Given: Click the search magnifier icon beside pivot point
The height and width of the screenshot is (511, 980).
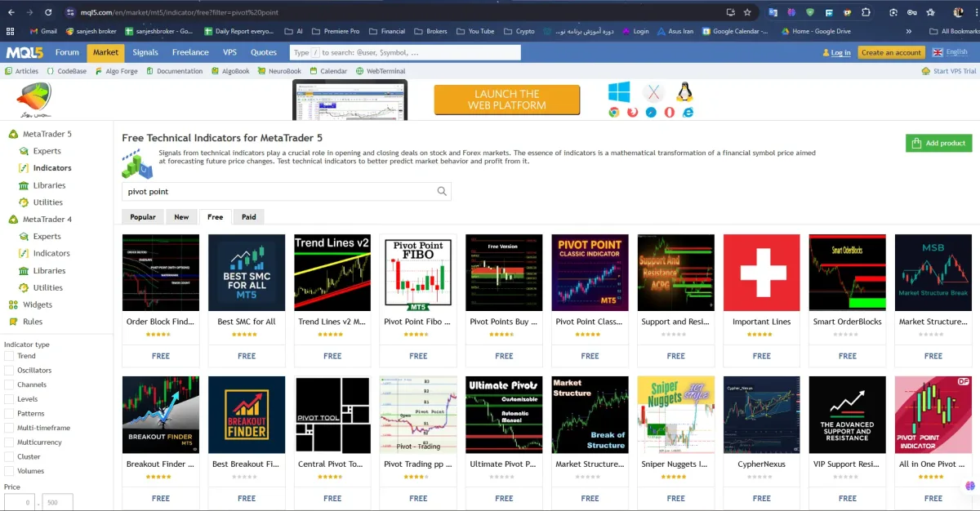Looking at the screenshot, I should coord(442,191).
